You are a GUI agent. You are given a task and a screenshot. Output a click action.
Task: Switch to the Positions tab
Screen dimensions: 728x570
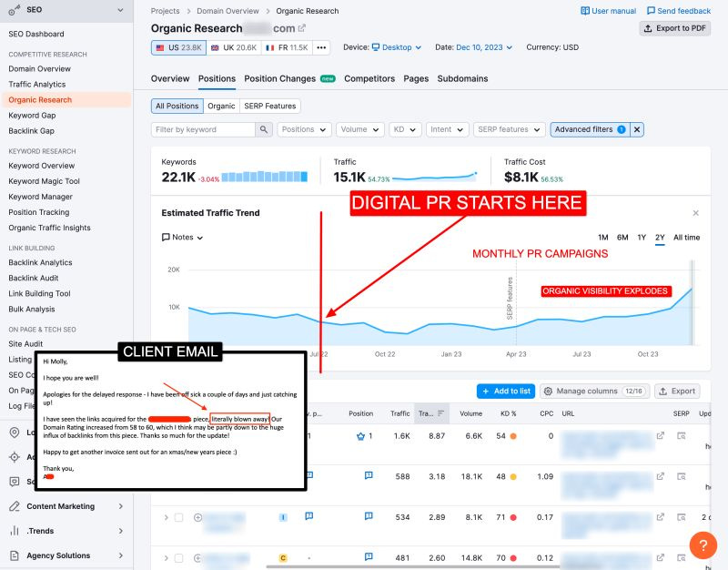[217, 78]
